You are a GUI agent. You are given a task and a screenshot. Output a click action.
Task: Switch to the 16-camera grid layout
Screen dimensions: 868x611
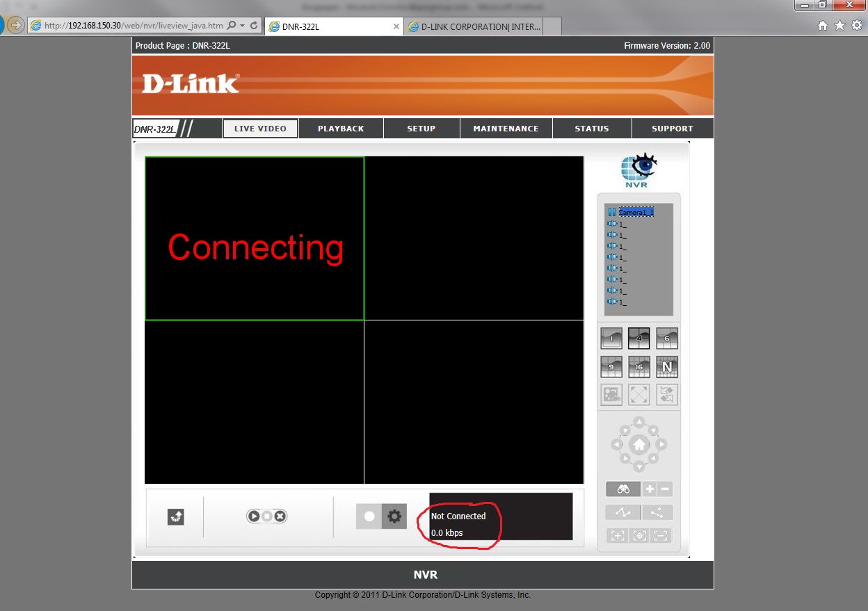639,366
